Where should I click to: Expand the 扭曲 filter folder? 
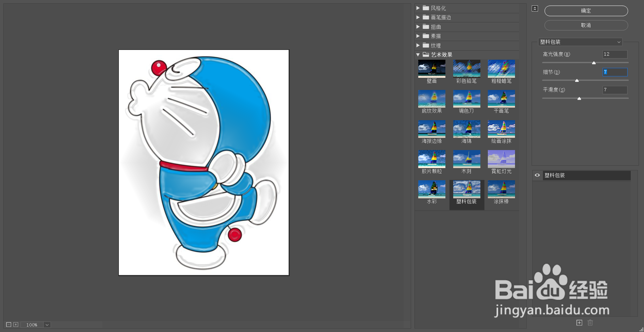pos(418,27)
